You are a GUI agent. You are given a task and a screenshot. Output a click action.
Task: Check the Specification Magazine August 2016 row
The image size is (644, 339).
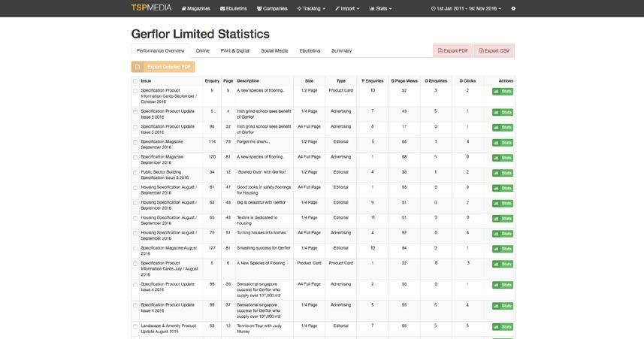pos(135,249)
